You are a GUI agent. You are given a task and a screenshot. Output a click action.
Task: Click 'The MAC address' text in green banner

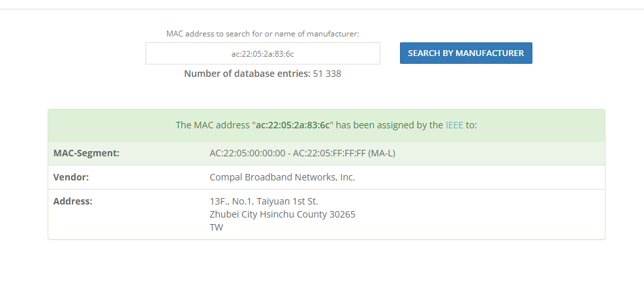(212, 125)
